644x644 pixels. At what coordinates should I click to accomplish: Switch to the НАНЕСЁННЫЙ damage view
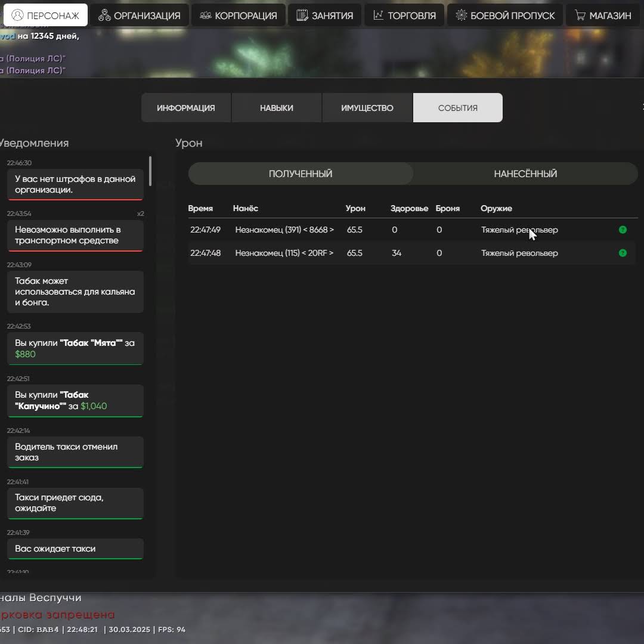(525, 174)
